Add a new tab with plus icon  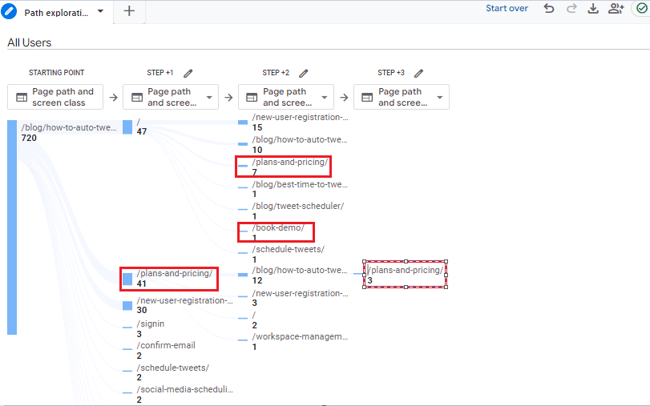[x=129, y=11]
